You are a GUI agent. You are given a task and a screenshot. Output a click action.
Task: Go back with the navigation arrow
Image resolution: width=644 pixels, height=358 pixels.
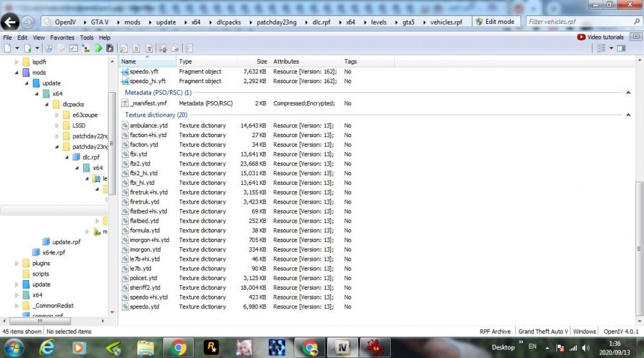tap(10, 22)
